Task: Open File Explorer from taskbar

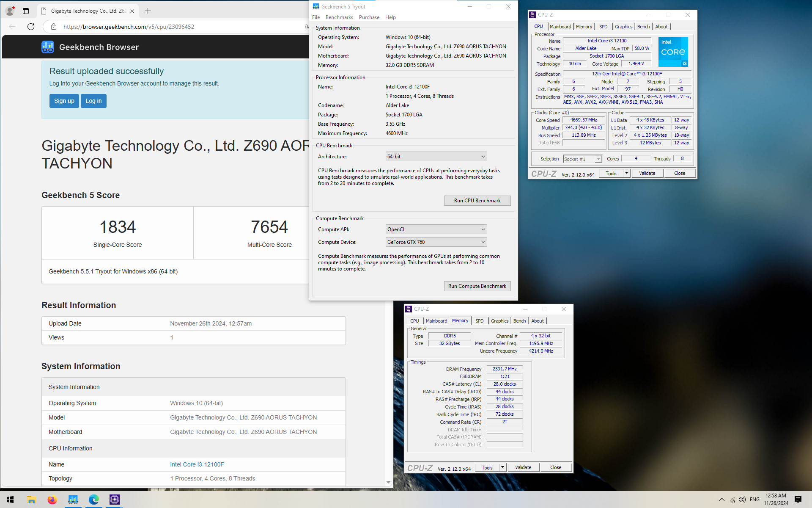Action: 31,500
